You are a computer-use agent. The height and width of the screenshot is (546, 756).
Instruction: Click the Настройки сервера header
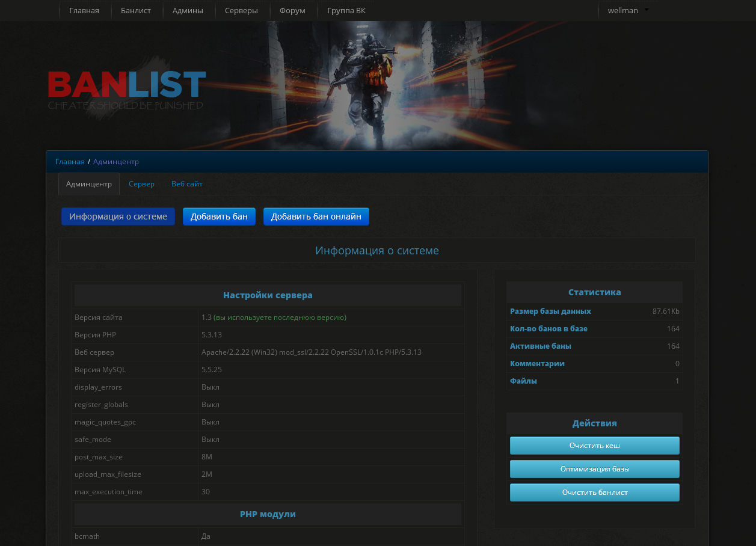[268, 295]
